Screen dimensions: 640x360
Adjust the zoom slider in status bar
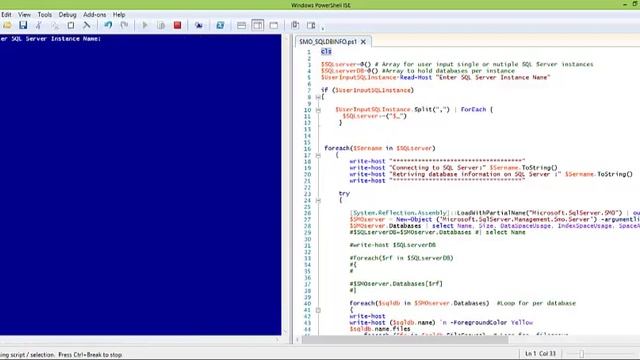582,354
